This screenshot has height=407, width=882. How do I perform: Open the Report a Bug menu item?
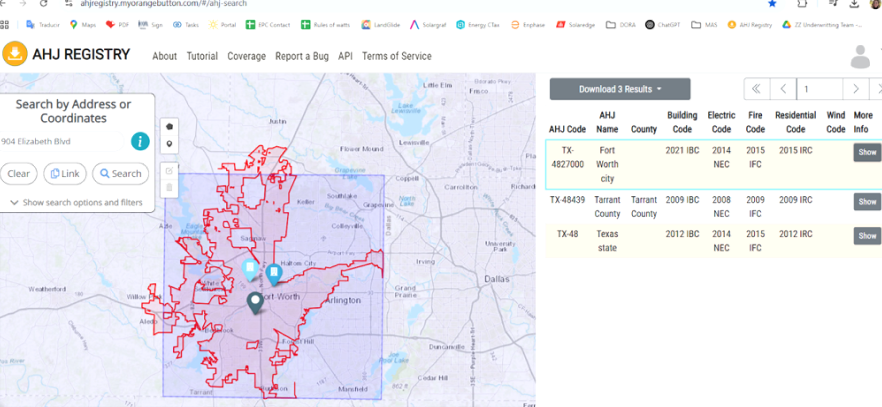point(302,56)
